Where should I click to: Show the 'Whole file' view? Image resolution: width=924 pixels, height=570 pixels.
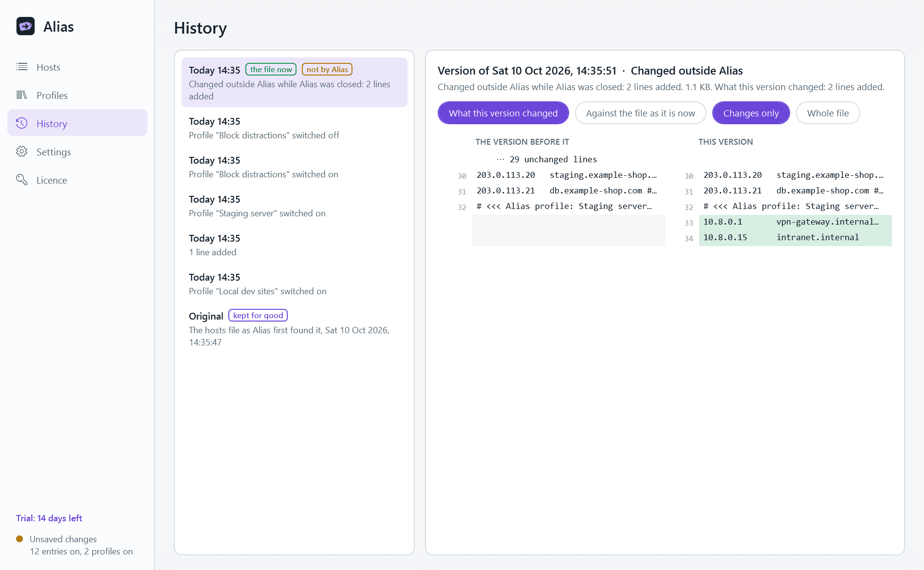tap(828, 113)
